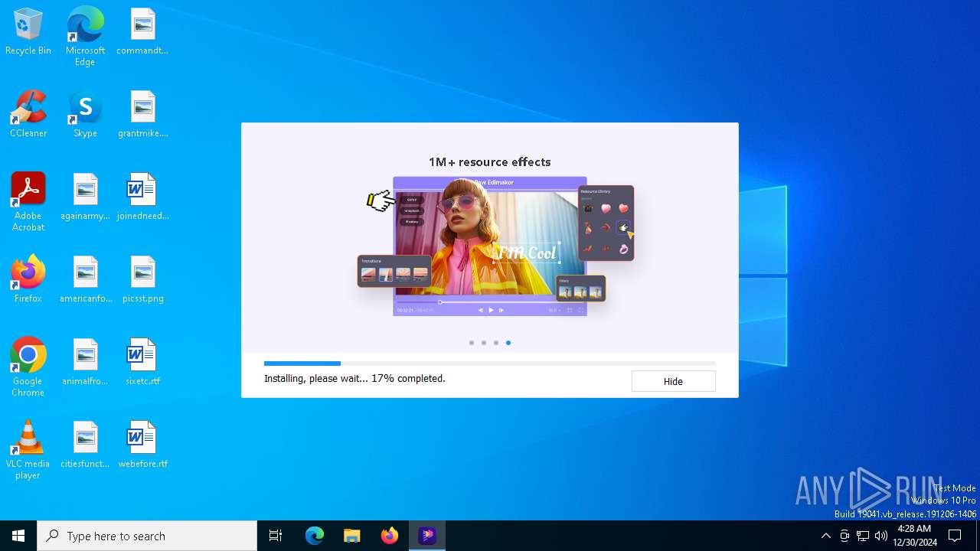This screenshot has height=551, width=980.
Task: Open the Recycle Bin desktop icon
Action: click(28, 32)
